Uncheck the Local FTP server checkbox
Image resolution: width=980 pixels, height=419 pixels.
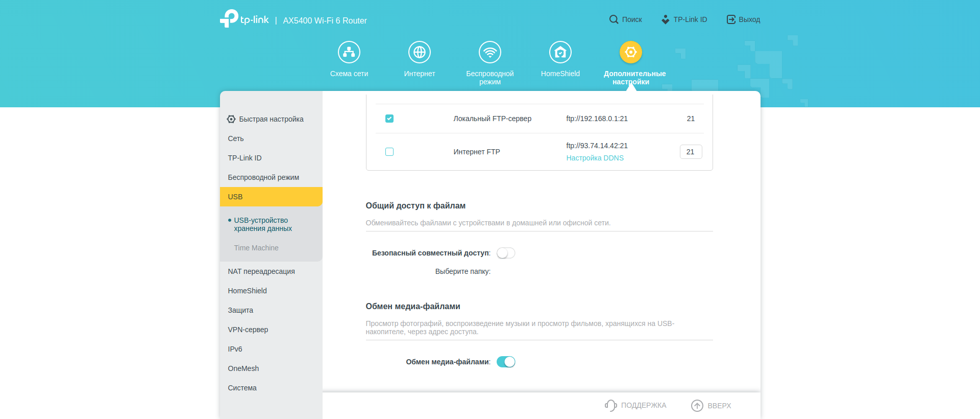(x=389, y=119)
